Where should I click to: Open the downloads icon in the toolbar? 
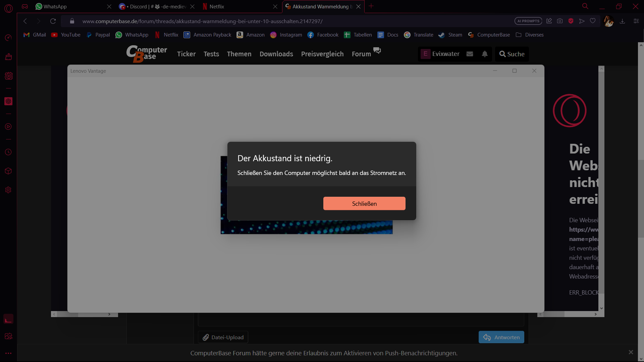click(x=622, y=21)
